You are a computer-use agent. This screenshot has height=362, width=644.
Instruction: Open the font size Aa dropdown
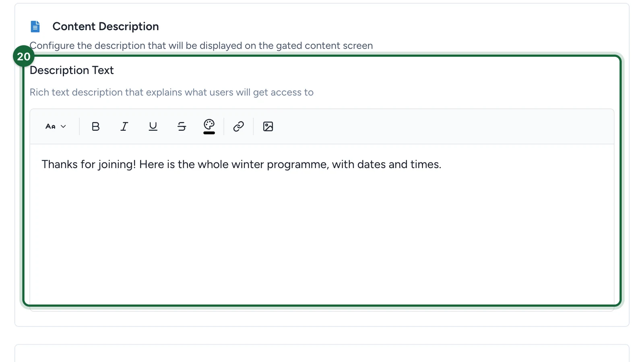56,126
